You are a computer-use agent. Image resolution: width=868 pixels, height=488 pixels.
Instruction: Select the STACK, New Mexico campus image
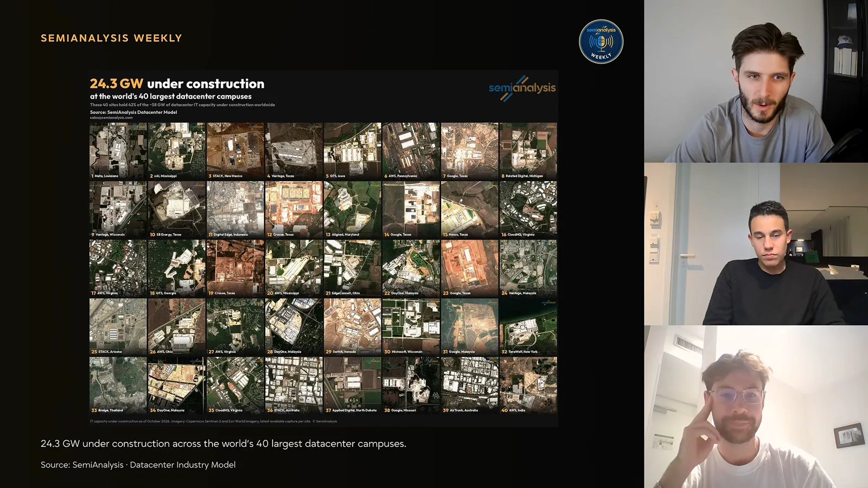click(235, 151)
